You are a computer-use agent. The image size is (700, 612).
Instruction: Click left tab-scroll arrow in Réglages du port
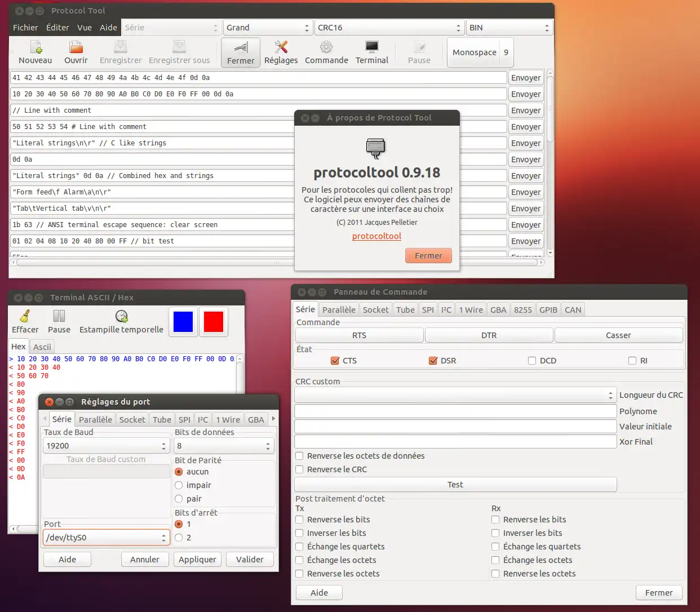[x=45, y=419]
